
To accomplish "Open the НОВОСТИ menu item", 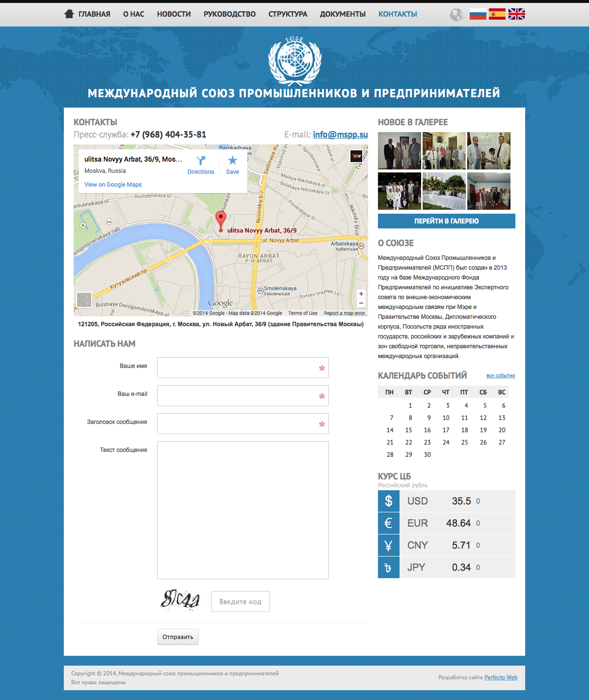I will point(174,14).
